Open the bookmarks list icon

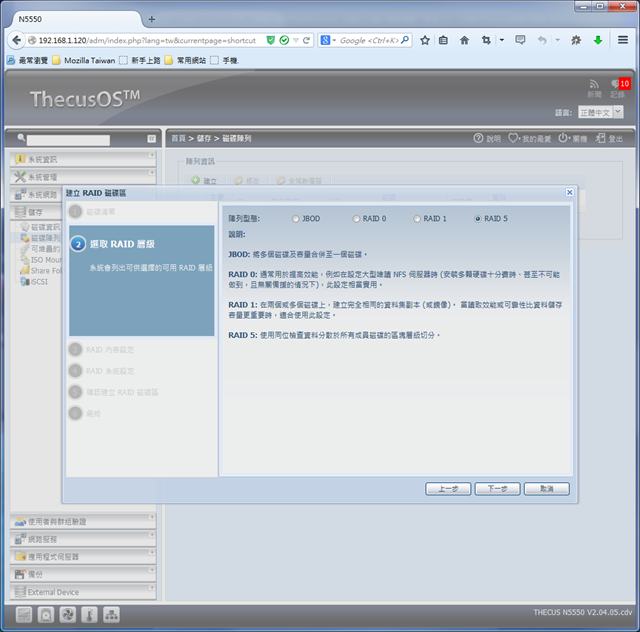(x=443, y=40)
